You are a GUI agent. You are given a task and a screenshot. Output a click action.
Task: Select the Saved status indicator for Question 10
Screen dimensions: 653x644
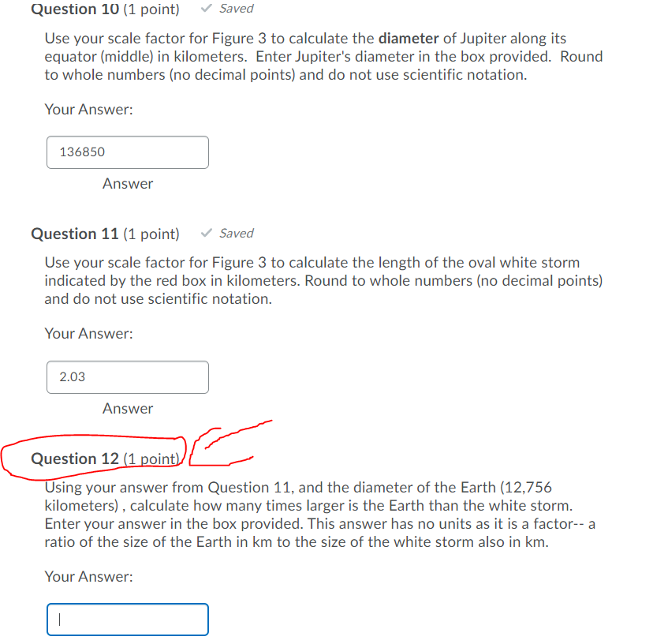(227, 8)
